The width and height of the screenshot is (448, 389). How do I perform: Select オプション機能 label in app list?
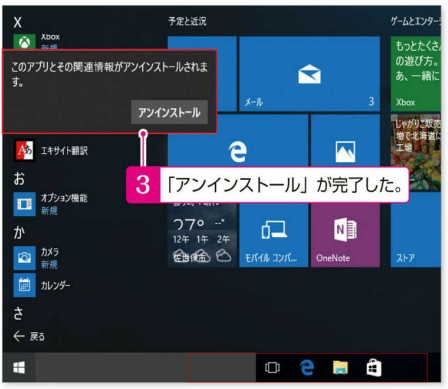[64, 198]
